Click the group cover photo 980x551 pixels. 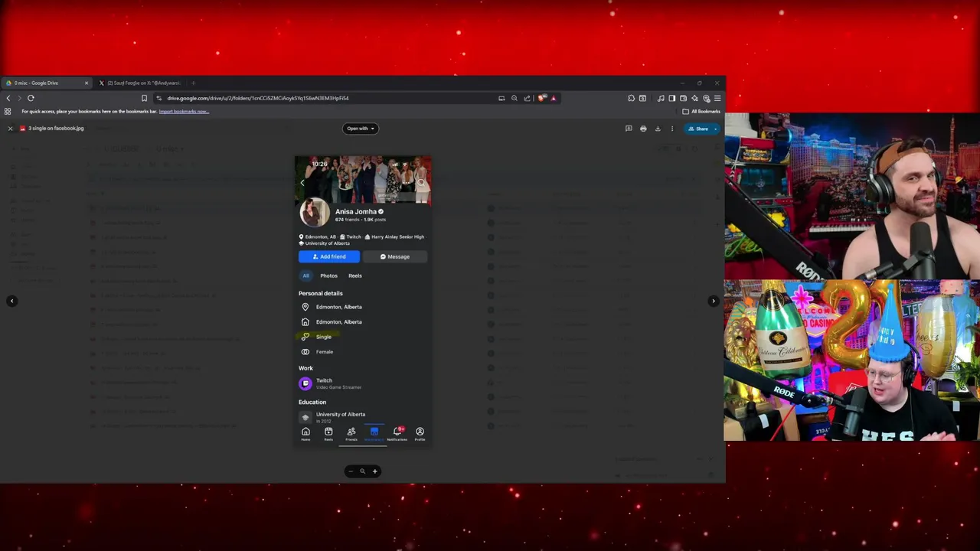[363, 178]
